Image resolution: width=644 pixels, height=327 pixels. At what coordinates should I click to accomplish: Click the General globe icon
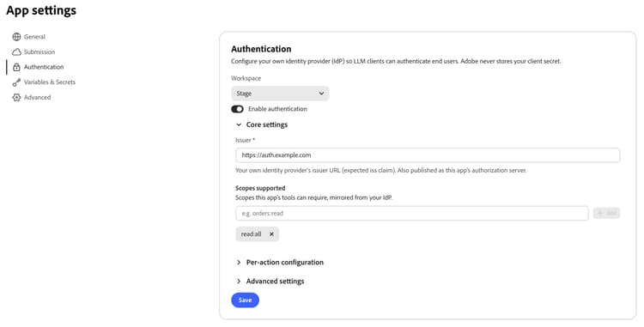coord(16,37)
